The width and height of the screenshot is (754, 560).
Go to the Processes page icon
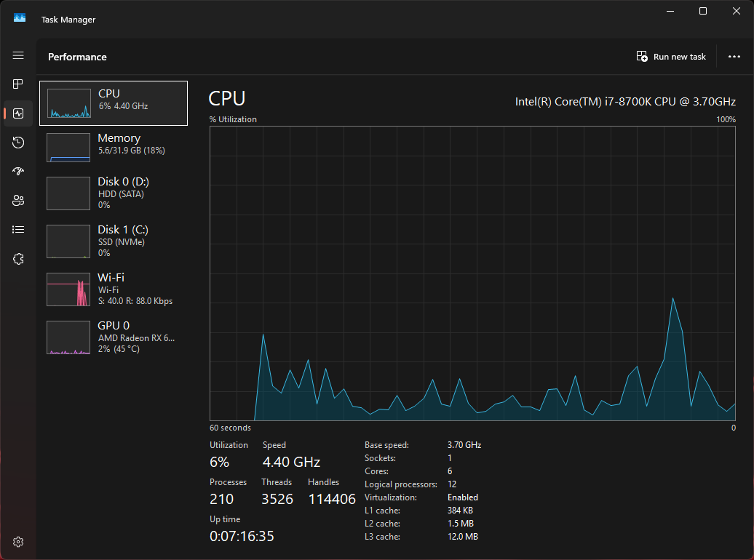[x=18, y=84]
